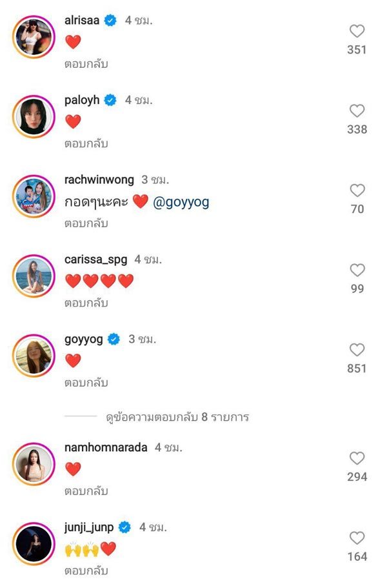Tap carissa_spg's profile photo
The height and width of the screenshot is (588, 387).
pos(34,276)
